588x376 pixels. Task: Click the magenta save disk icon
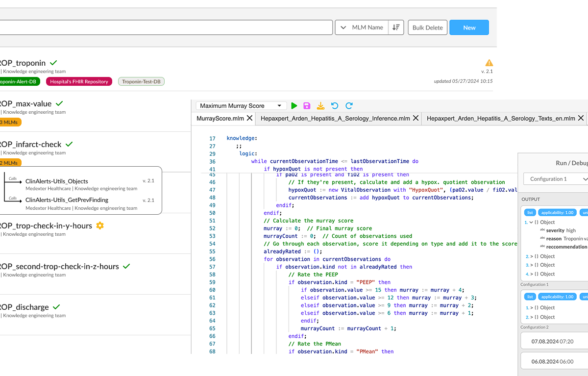click(x=307, y=105)
